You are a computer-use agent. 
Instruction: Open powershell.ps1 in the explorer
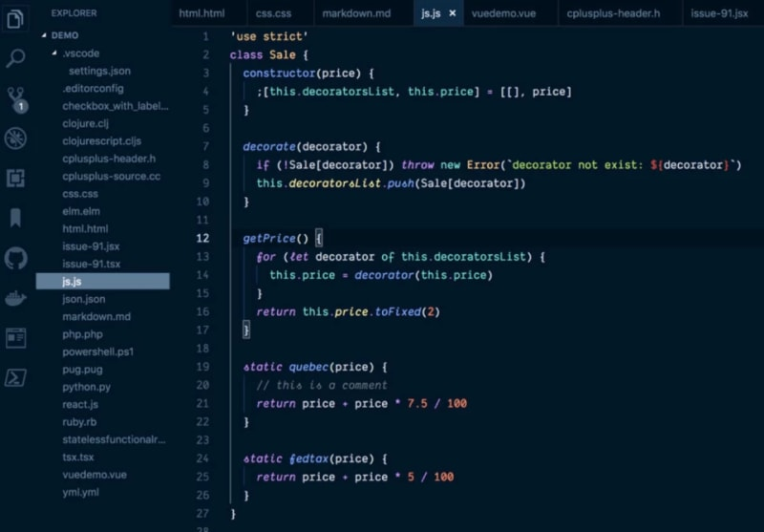[97, 351]
